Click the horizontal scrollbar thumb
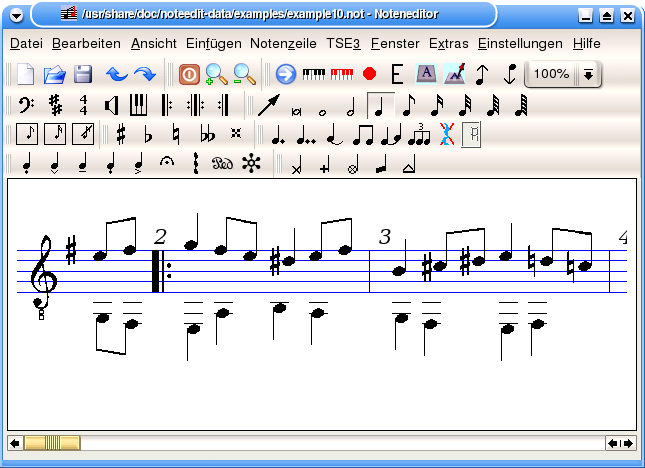This screenshot has height=468, width=645. [52, 443]
